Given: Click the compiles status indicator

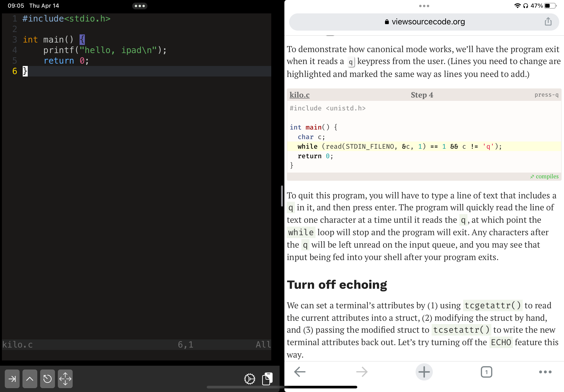Looking at the screenshot, I should pos(545,176).
